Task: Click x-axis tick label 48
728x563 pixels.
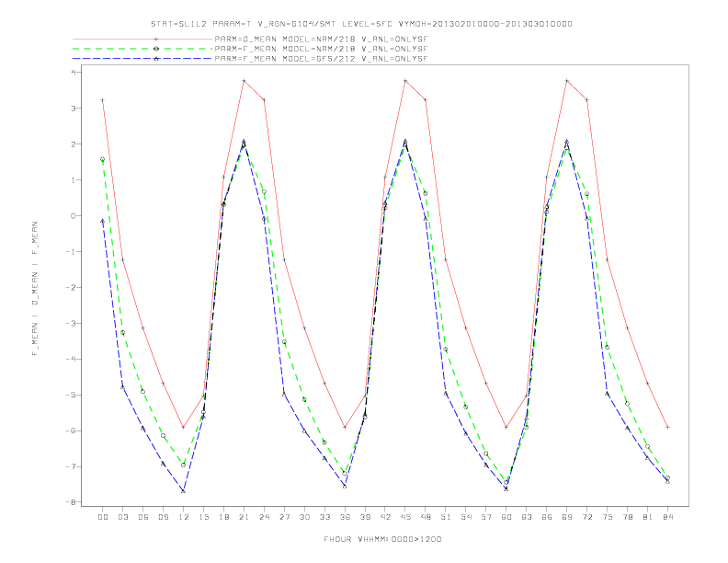Action: (426, 517)
